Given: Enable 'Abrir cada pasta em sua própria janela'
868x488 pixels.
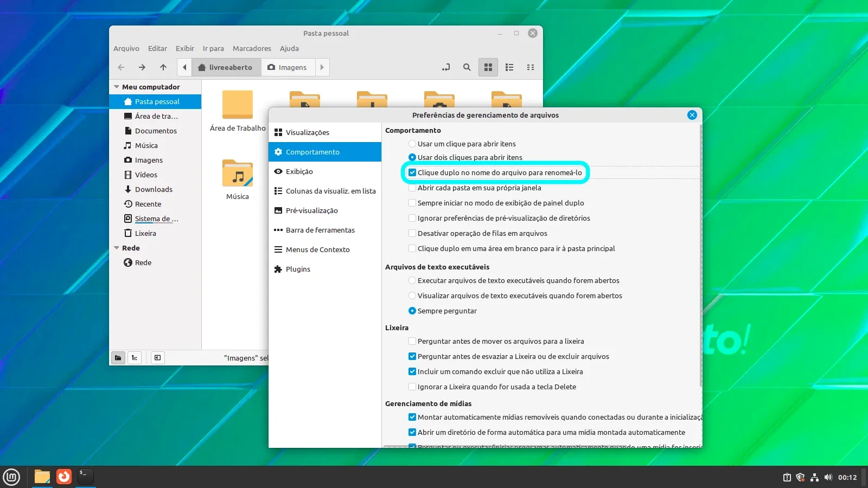Looking at the screenshot, I should pyautogui.click(x=475, y=188).
